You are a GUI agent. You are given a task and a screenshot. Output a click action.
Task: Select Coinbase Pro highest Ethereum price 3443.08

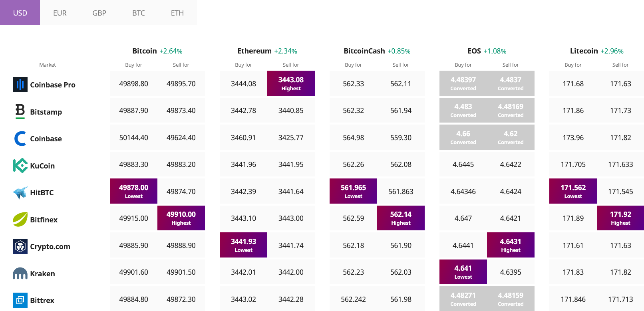(291, 83)
